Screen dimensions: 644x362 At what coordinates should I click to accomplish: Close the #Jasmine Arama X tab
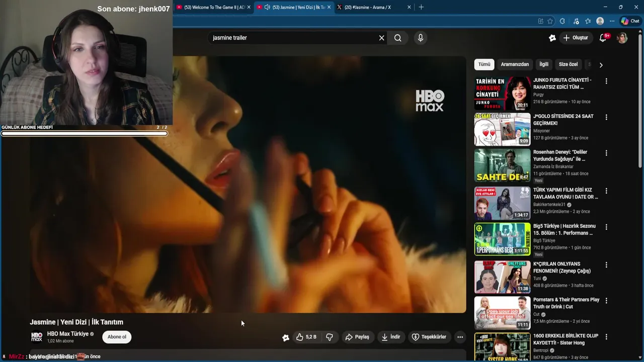[x=409, y=7]
